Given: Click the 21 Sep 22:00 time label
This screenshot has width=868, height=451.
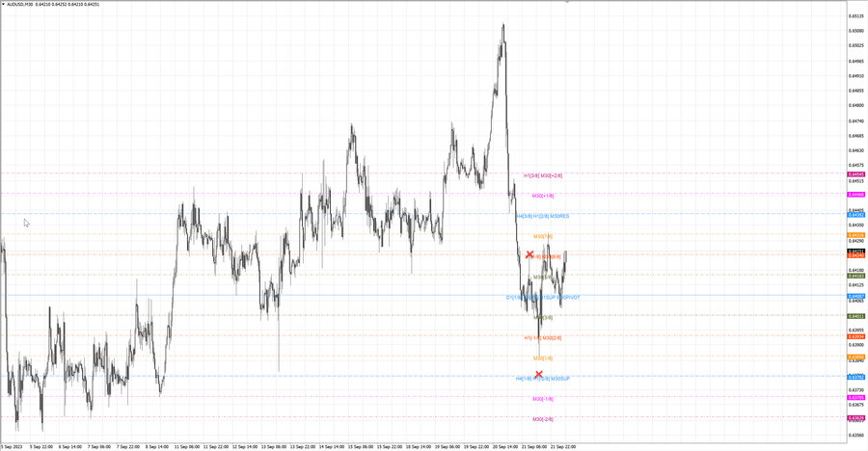Looking at the screenshot, I should click(x=562, y=446).
